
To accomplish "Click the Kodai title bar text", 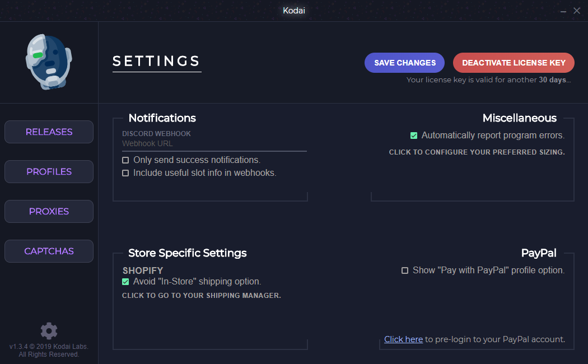I will (294, 11).
